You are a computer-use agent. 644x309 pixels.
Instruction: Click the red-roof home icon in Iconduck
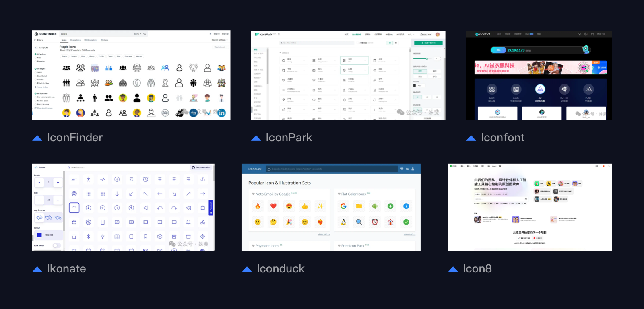click(x=390, y=222)
